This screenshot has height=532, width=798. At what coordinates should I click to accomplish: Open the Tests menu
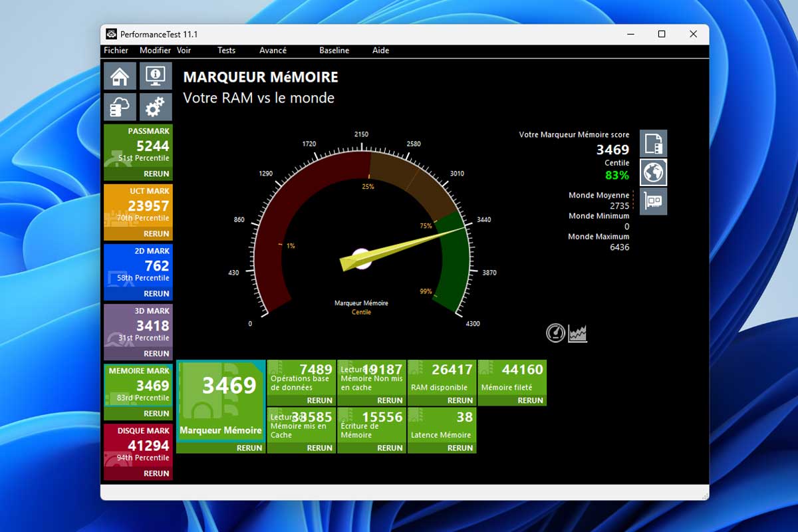[226, 51]
